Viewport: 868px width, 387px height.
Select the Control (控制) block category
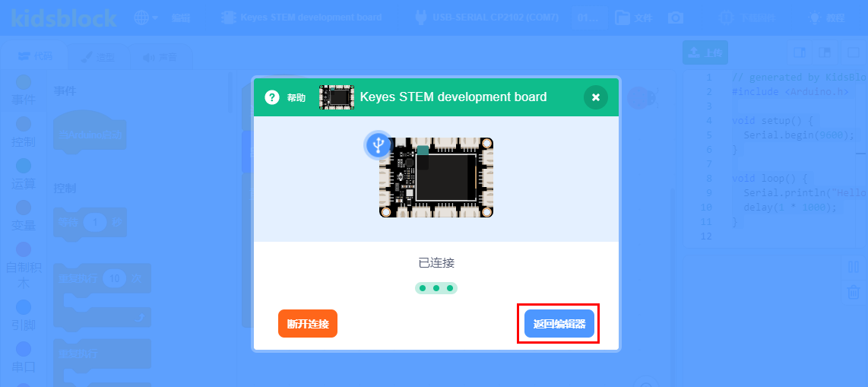(x=24, y=132)
